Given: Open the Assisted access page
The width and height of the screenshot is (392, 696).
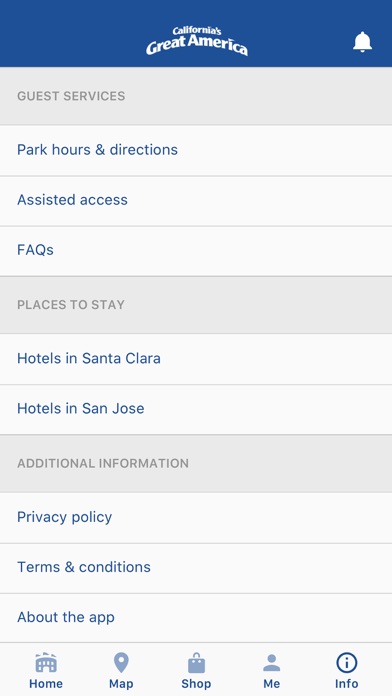Looking at the screenshot, I should point(196,200).
